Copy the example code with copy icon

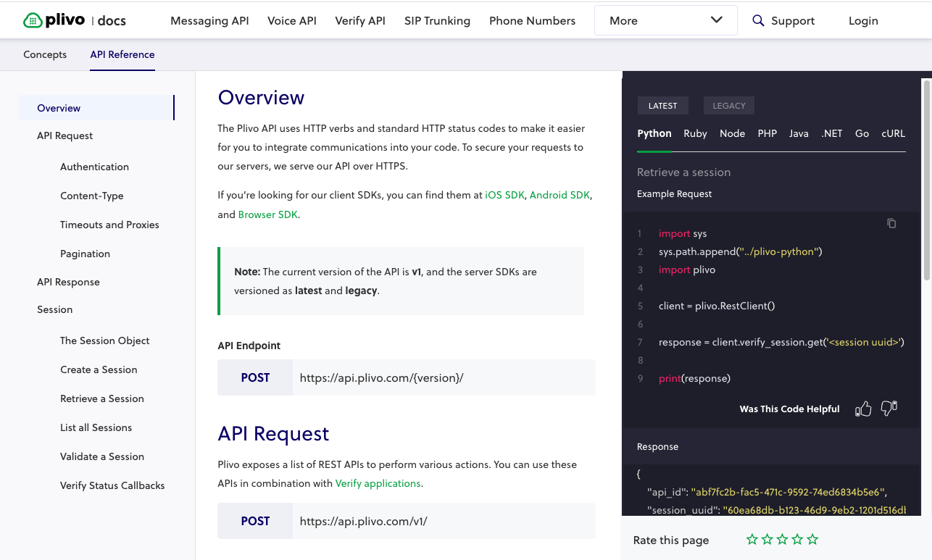point(891,223)
